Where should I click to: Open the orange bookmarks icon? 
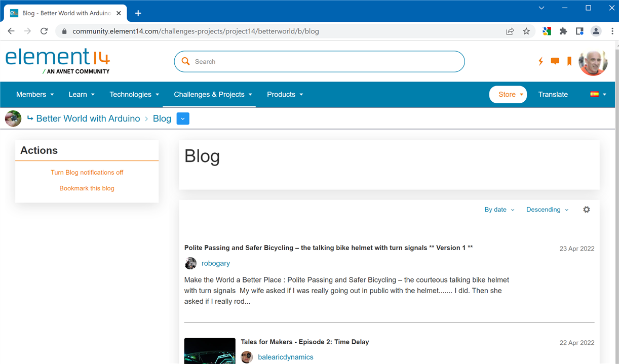pyautogui.click(x=569, y=61)
